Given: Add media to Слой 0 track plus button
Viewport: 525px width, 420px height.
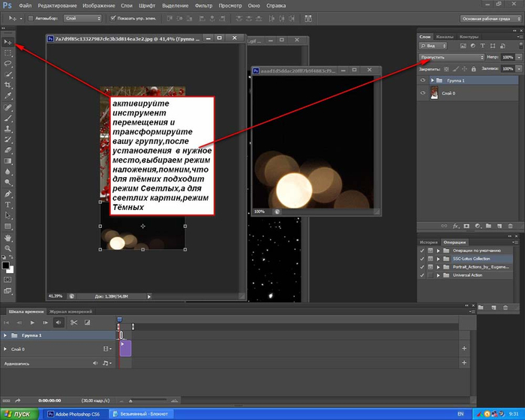Looking at the screenshot, I should pos(464,349).
